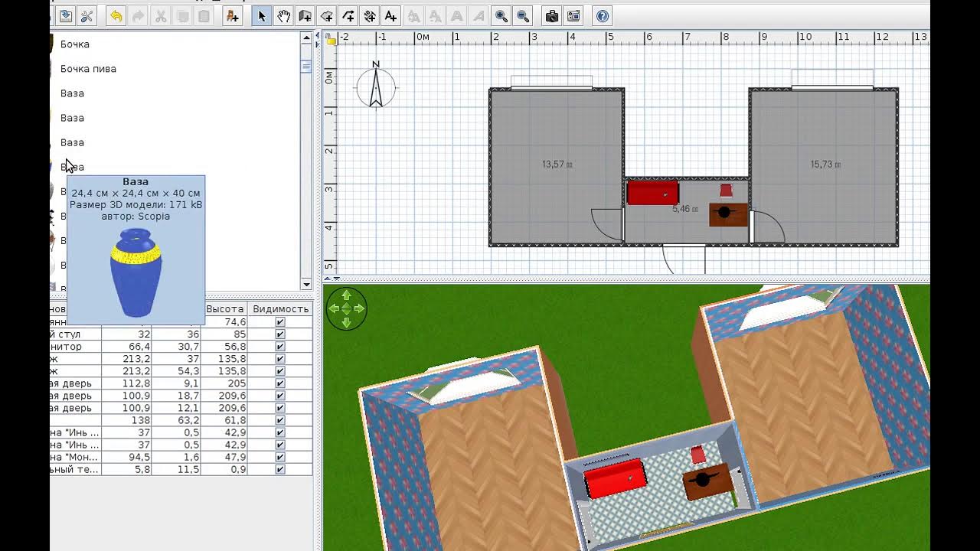Toggle visibility for row with width 5,8
The width and height of the screenshot is (980, 551).
coord(280,469)
